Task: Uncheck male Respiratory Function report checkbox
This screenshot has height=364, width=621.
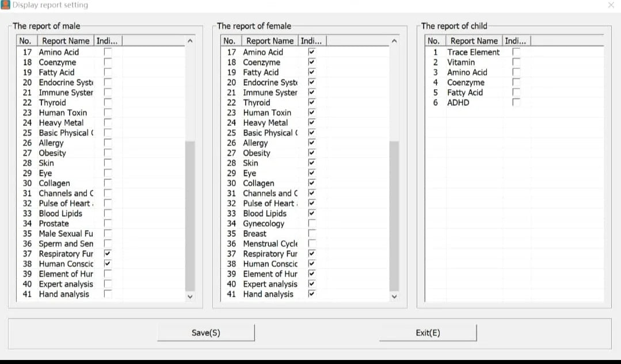Action: click(x=108, y=254)
